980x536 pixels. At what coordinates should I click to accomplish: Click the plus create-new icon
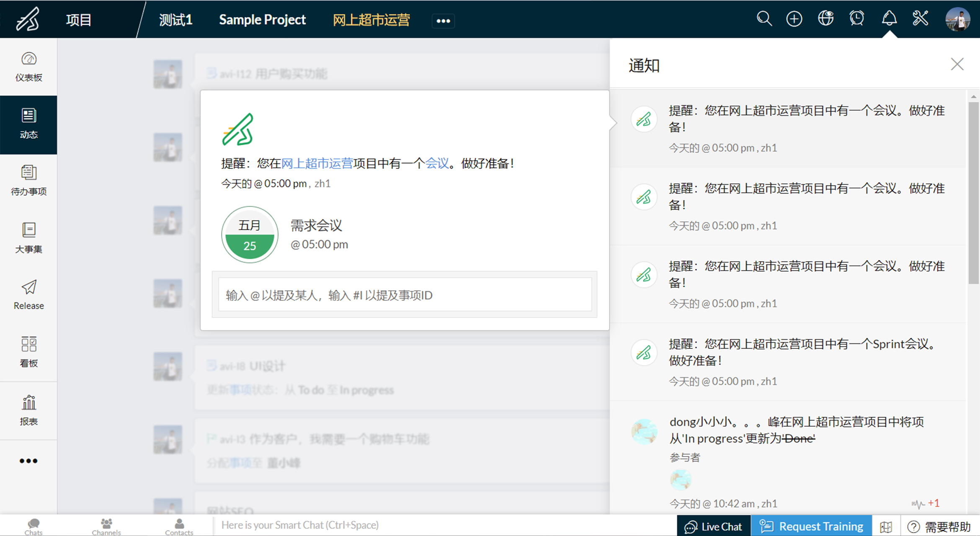[794, 19]
